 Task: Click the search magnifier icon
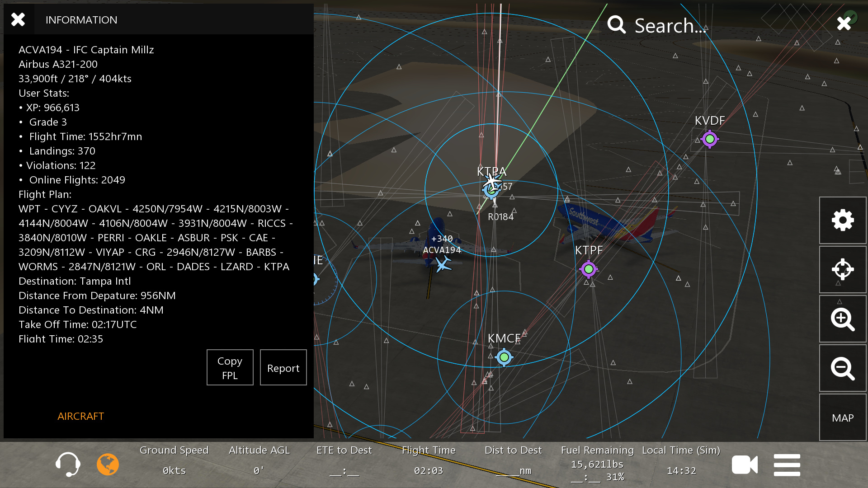tap(617, 25)
